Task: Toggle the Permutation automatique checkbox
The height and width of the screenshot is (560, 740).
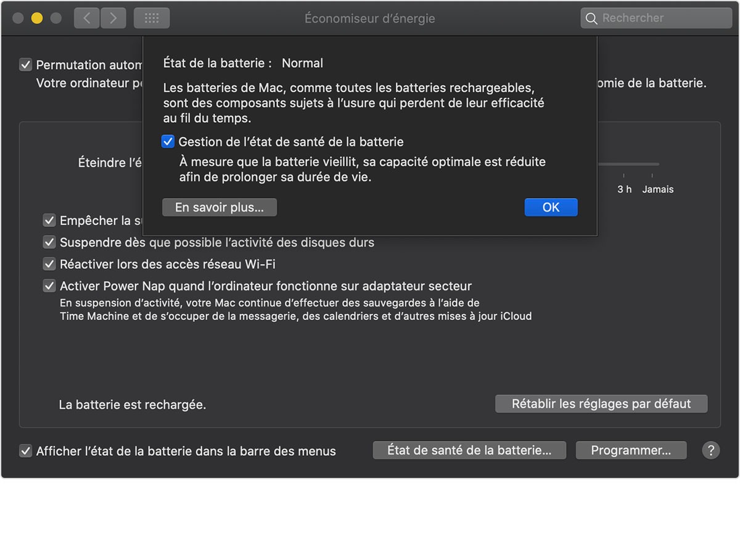Action: (25, 65)
